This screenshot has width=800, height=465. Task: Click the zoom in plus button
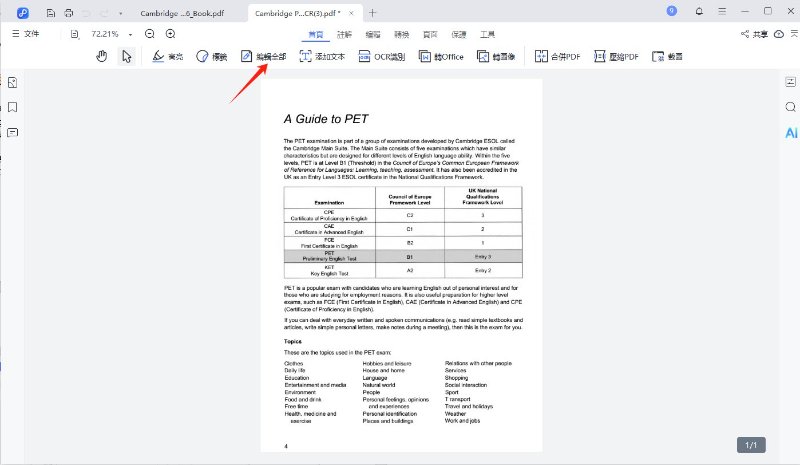(x=171, y=33)
